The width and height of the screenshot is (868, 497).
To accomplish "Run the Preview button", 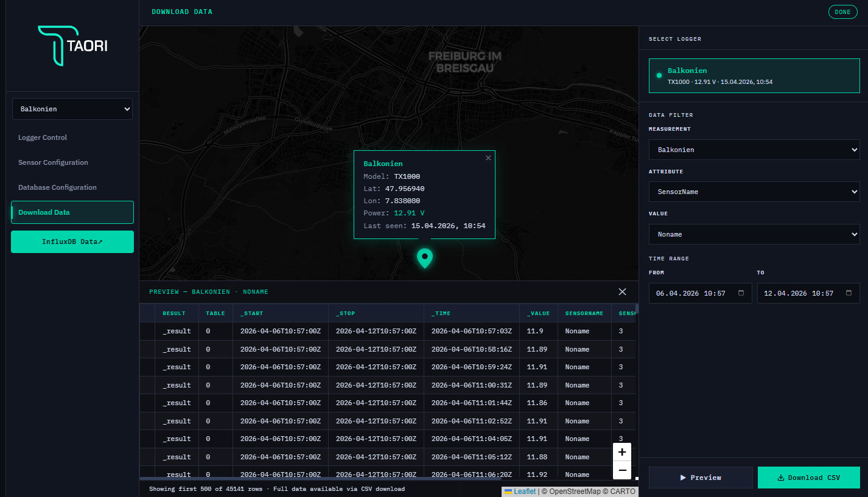I will tap(700, 478).
